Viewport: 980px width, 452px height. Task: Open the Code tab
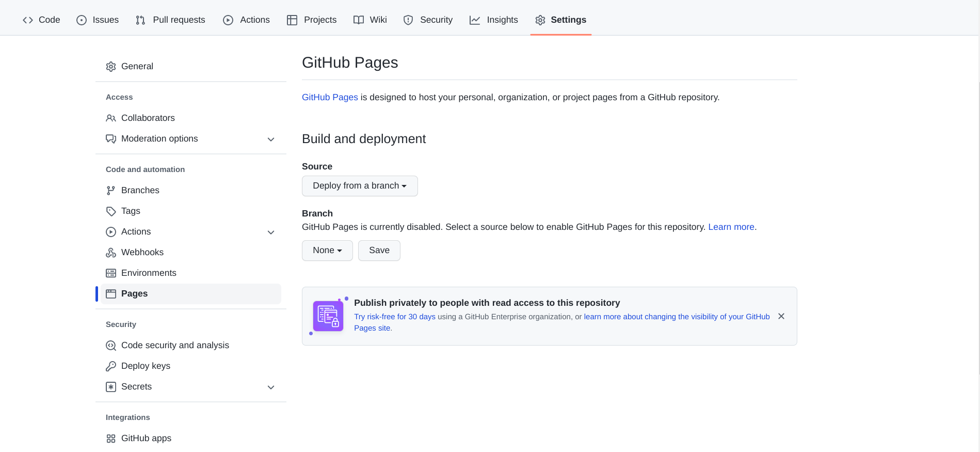(41, 20)
